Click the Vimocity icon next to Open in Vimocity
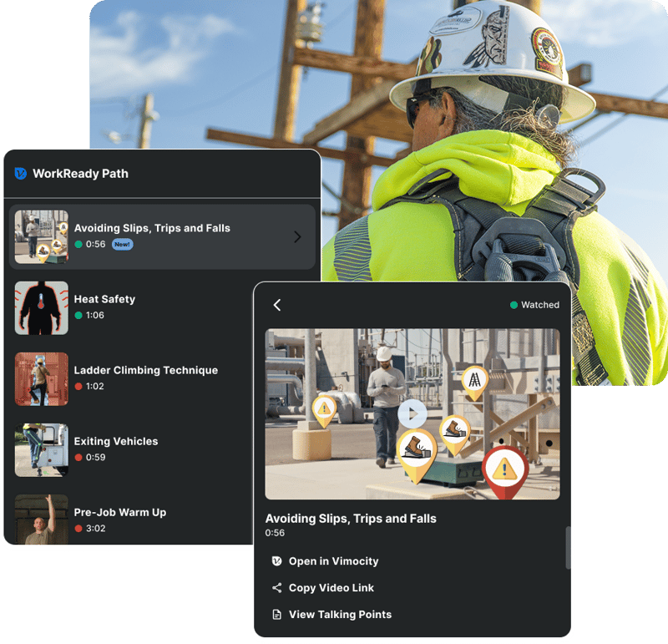This screenshot has height=644, width=668. click(277, 561)
